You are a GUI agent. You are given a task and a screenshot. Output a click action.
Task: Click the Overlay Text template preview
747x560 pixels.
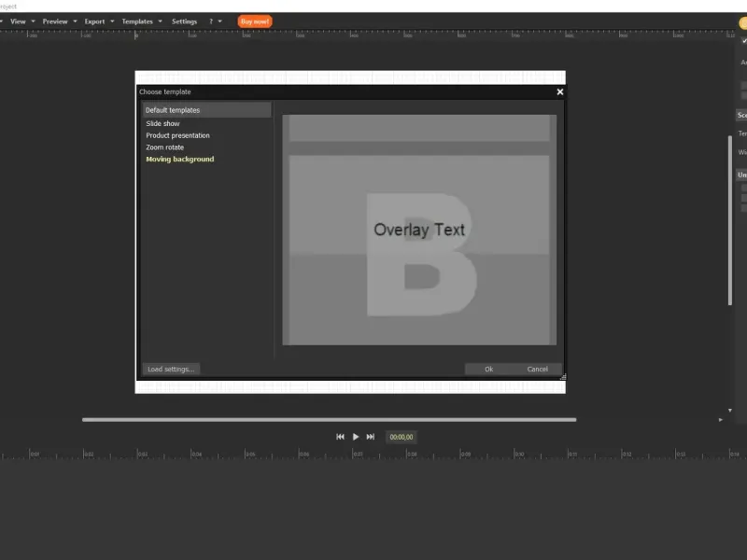(419, 230)
